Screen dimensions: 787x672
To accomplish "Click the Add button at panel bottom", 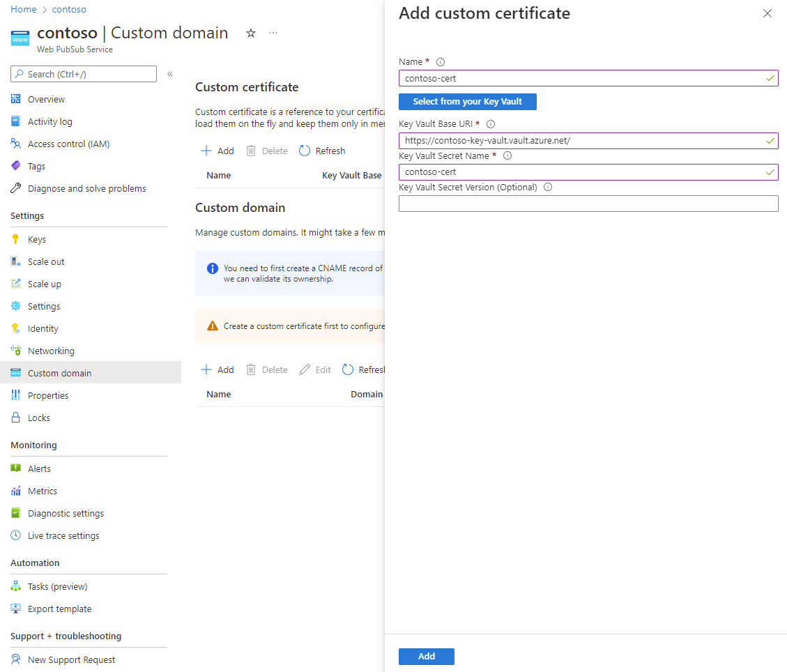I will point(426,656).
